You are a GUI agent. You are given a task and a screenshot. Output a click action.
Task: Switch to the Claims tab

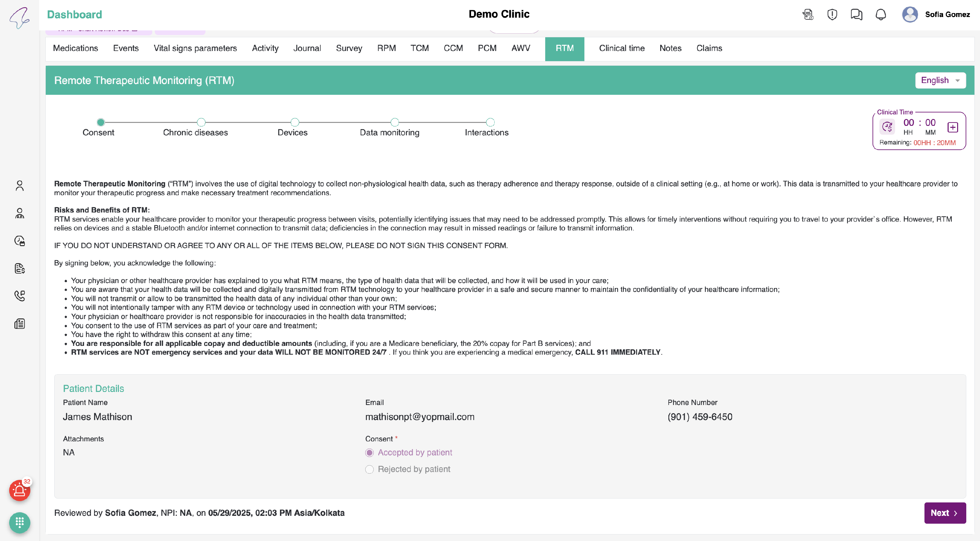click(x=709, y=48)
